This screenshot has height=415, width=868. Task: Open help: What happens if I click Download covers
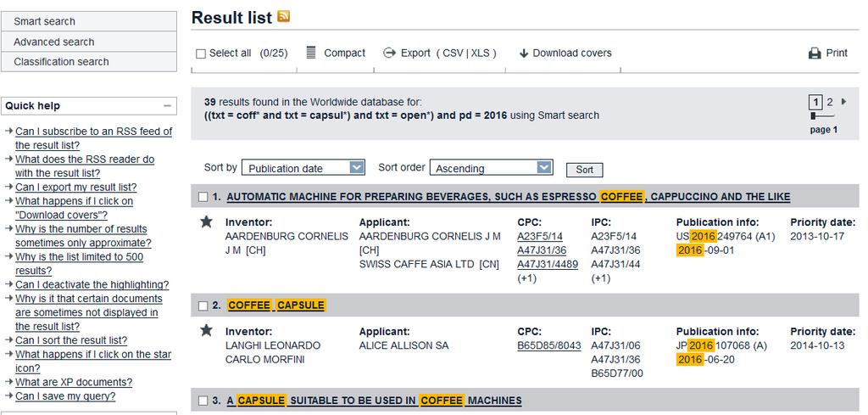(75, 208)
